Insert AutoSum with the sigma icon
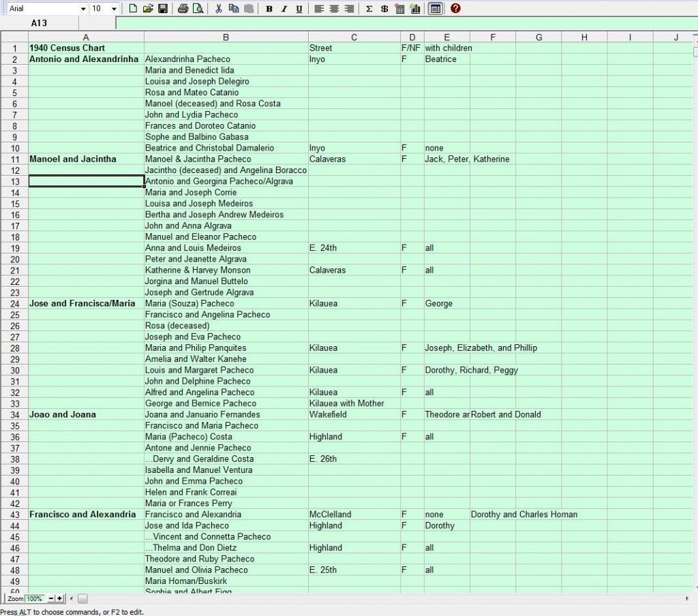Image resolution: width=698 pixels, height=616 pixels. tap(369, 9)
